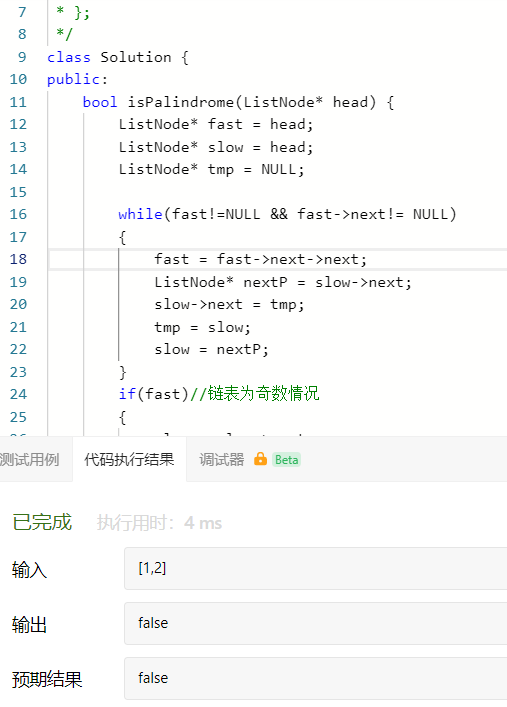Click the 输出 field showing false
The height and width of the screenshot is (707, 507).
315,623
